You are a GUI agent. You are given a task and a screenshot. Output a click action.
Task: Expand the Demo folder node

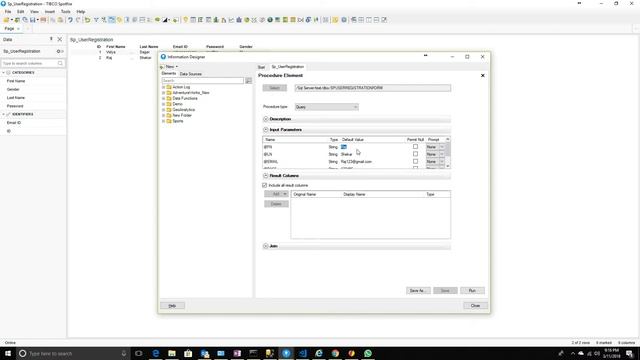tap(163, 104)
